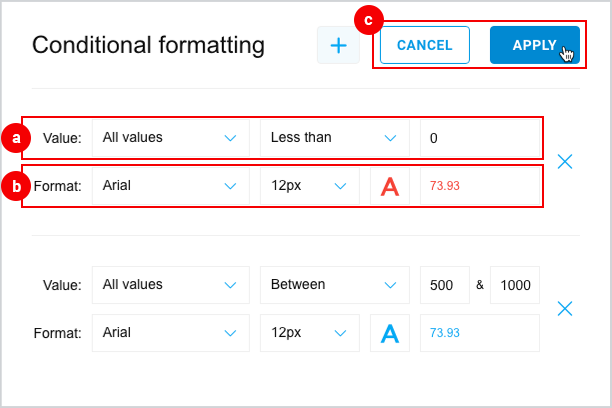The height and width of the screenshot is (408, 612).
Task: Add a new condition with the plus icon
Action: (338, 45)
